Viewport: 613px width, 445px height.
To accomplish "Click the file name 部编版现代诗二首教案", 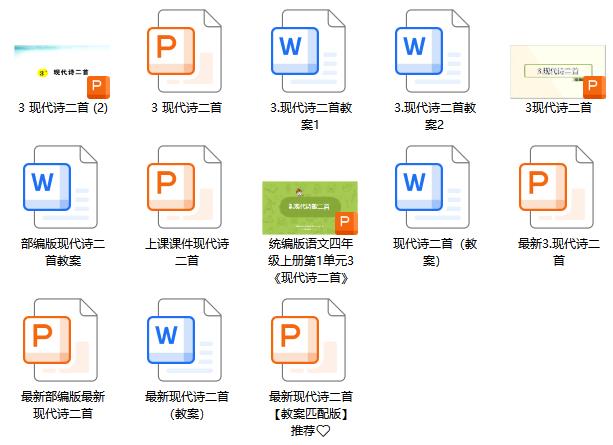I will tap(62, 252).
